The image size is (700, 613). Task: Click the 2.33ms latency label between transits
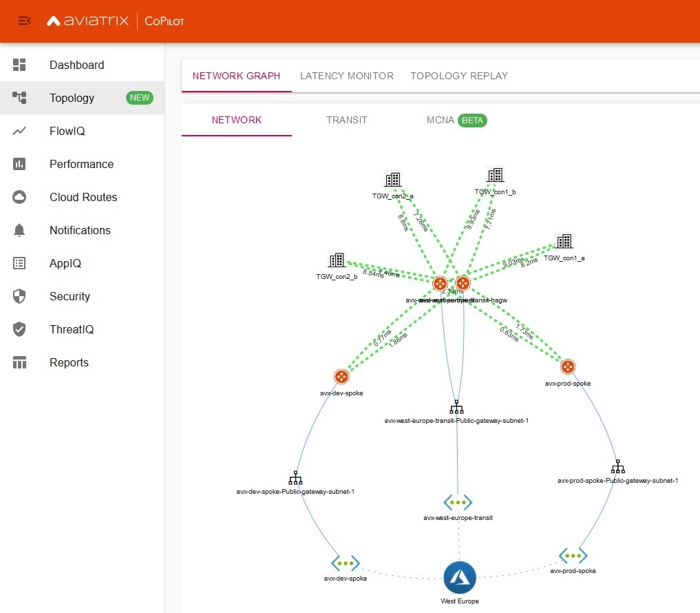point(453,291)
